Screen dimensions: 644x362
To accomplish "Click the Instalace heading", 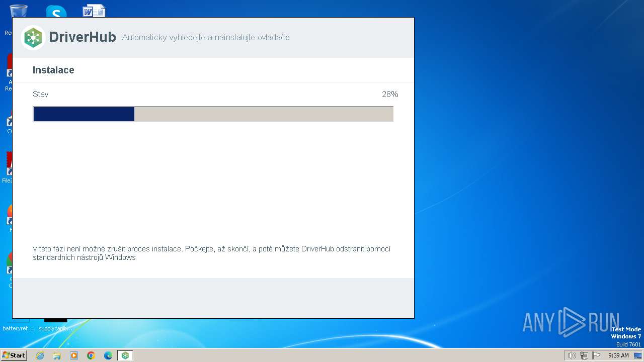I will coord(53,70).
